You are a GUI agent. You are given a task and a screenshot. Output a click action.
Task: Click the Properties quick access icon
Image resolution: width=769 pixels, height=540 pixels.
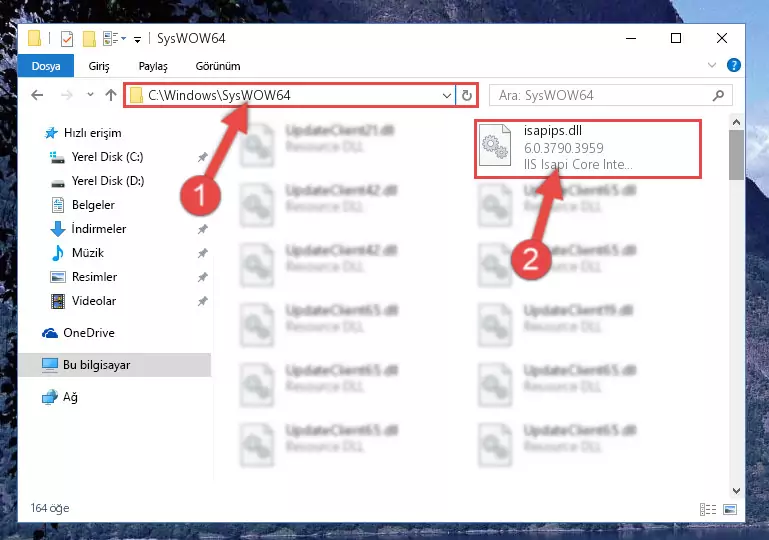(67, 38)
